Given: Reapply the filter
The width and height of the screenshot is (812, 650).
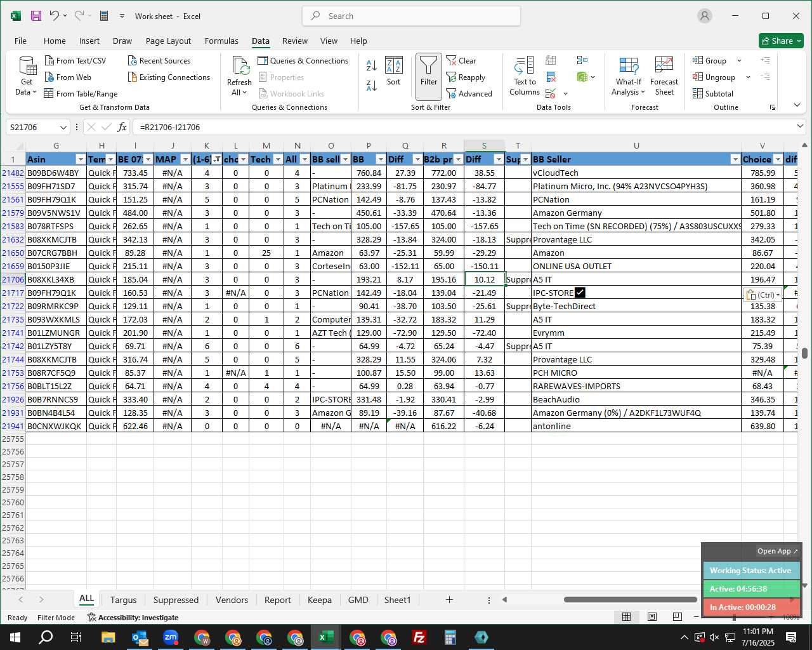Looking at the screenshot, I should pos(466,77).
